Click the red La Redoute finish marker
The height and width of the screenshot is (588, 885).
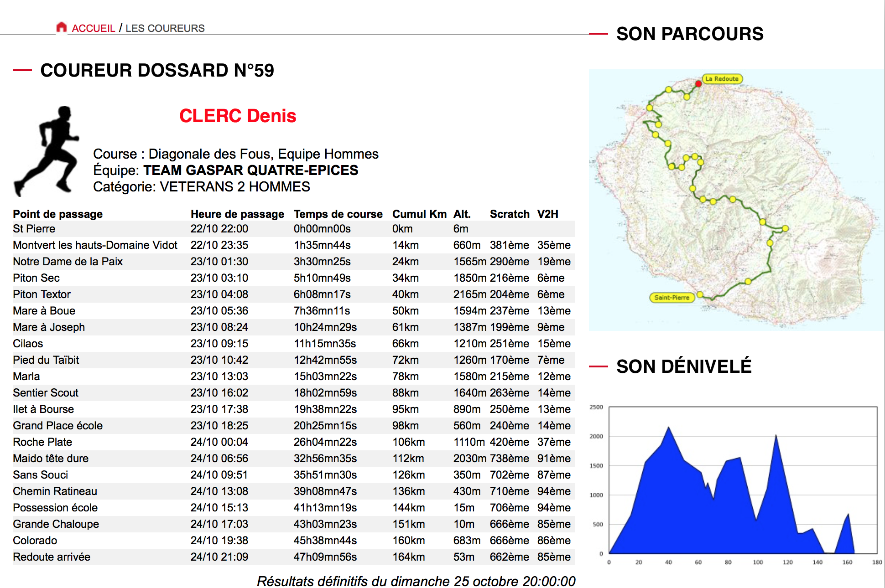click(x=698, y=84)
